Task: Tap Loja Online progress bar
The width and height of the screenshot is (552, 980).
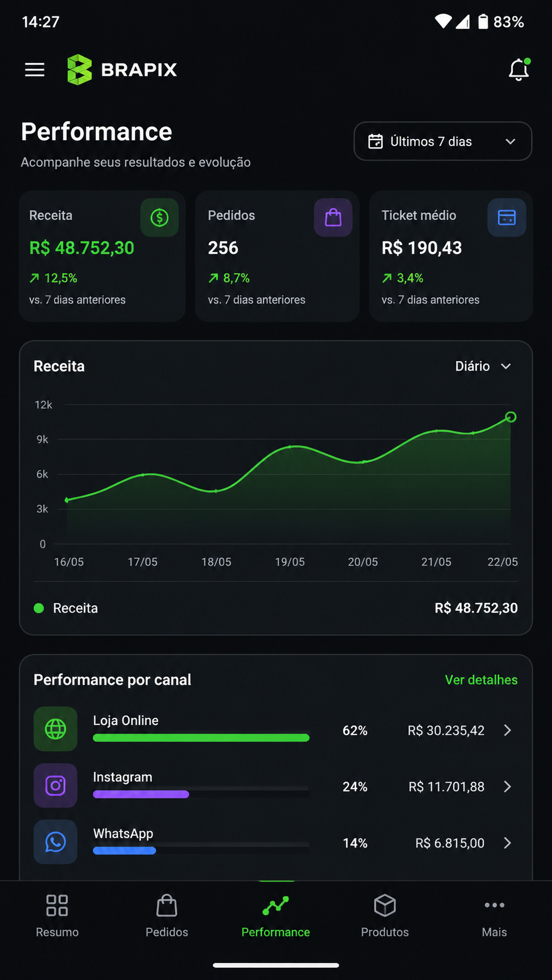Action: tap(201, 738)
